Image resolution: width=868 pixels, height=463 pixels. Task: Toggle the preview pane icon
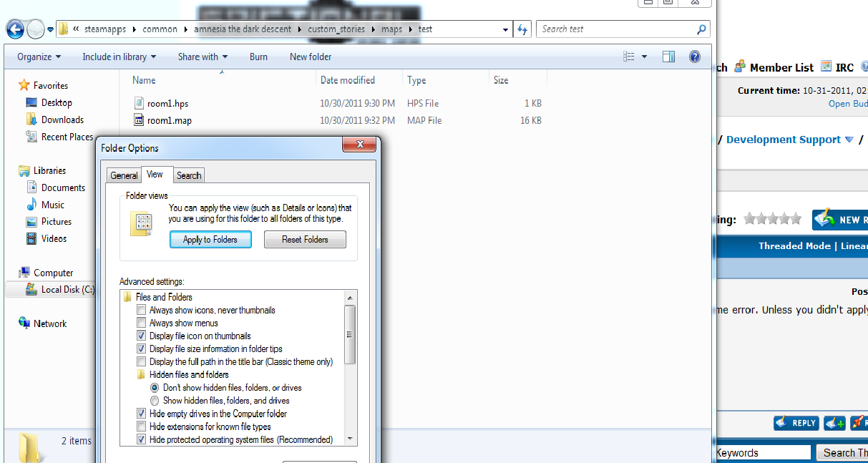[x=668, y=57]
